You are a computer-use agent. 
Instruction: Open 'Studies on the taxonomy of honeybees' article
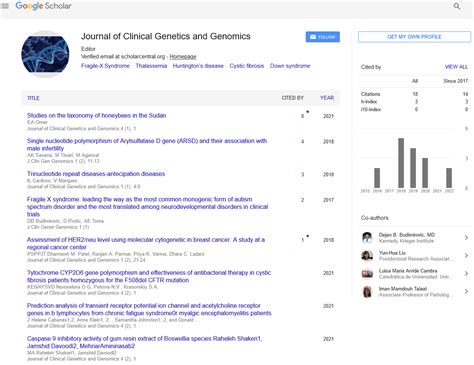pos(96,115)
